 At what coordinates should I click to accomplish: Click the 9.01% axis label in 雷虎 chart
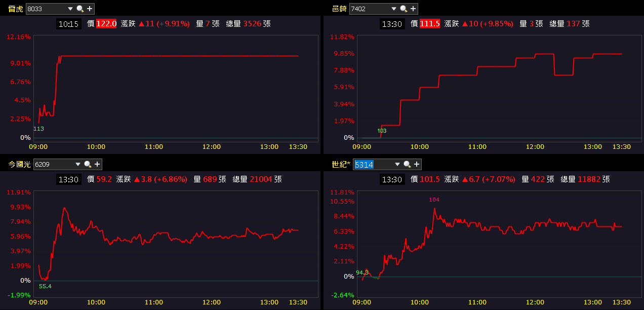click(x=21, y=63)
